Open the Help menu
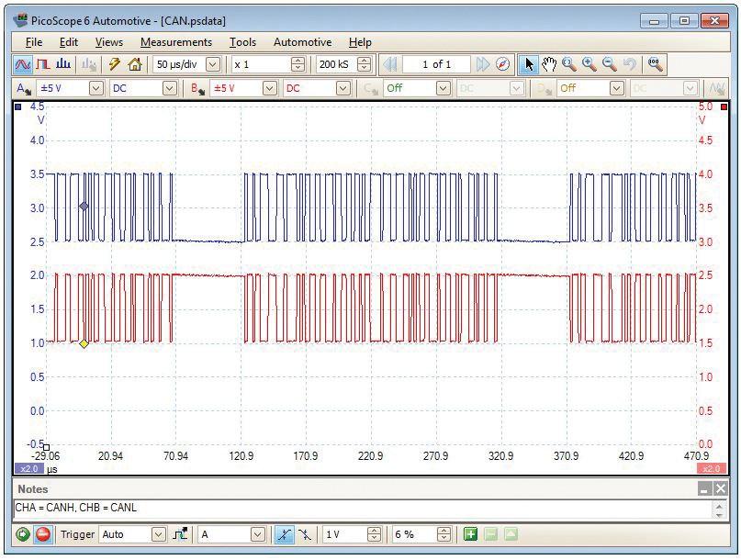This screenshot has height=560, width=741. coord(360,42)
